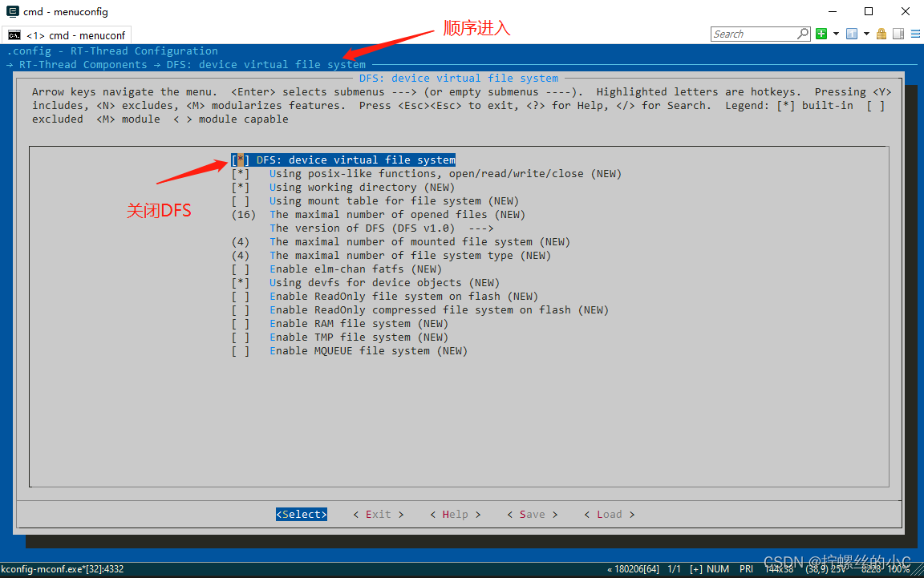924x578 pixels.
Task: Click the active console number icon
Action: (x=852, y=34)
